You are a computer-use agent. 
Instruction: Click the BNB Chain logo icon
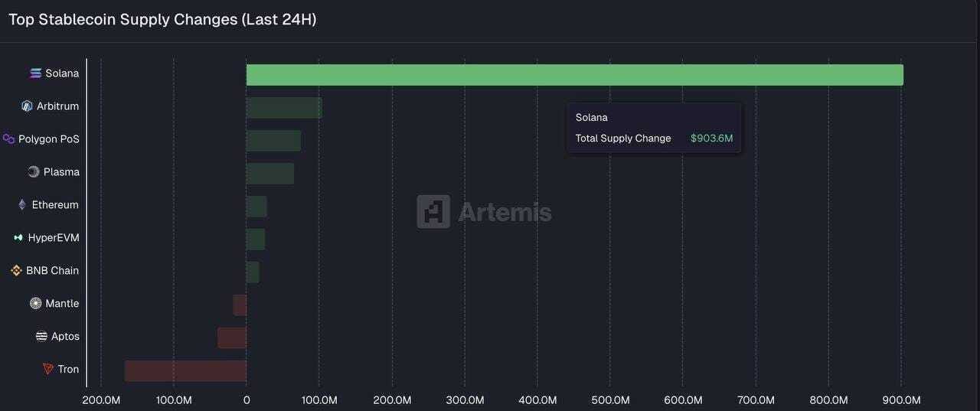point(16,271)
